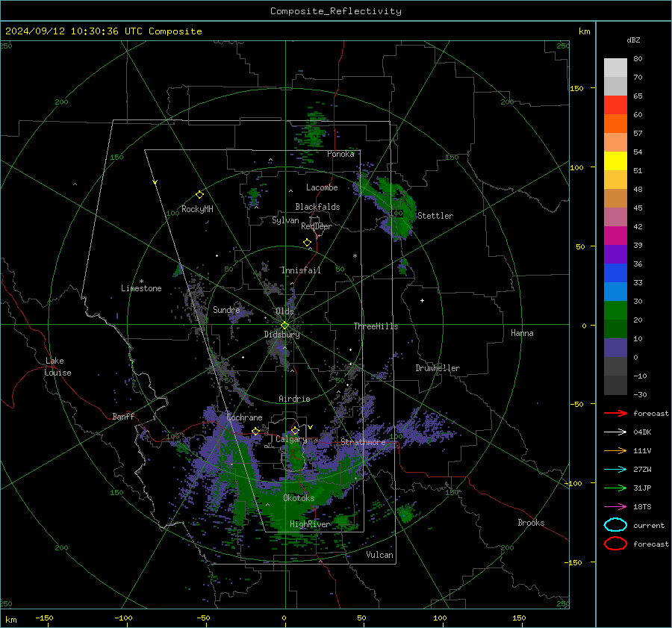
Task: Click the yellow radar-site diamond at Didsbury
Action: coord(284,326)
